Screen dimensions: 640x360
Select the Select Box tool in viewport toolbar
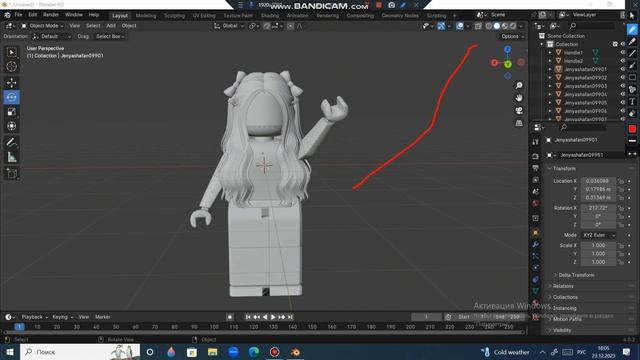(x=11, y=52)
